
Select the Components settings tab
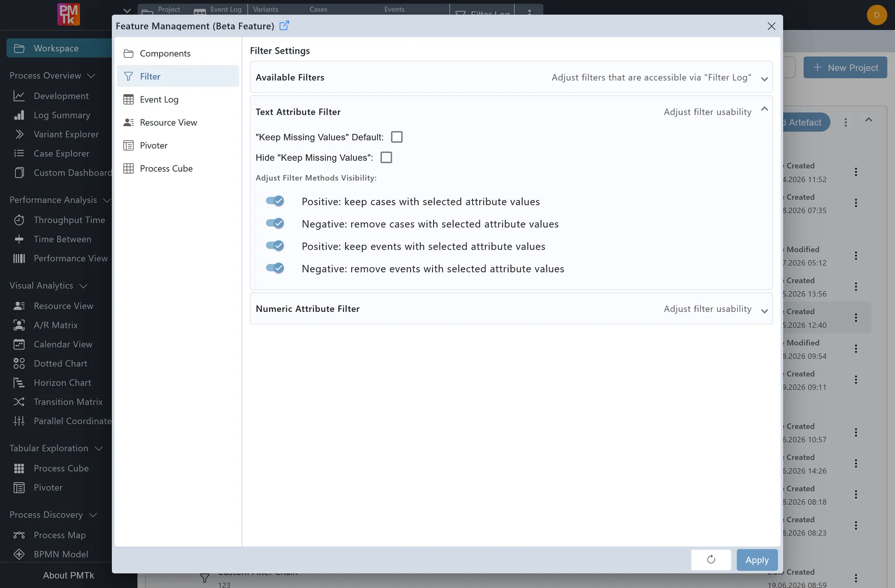click(178, 53)
